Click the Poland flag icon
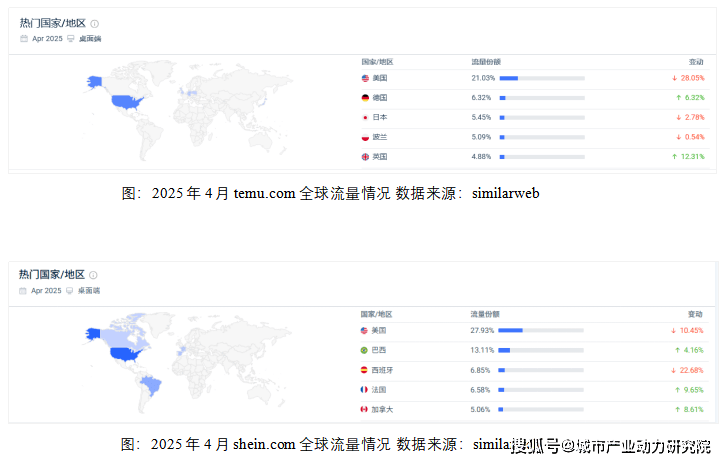Screen dimensions: 725x463 365,137
